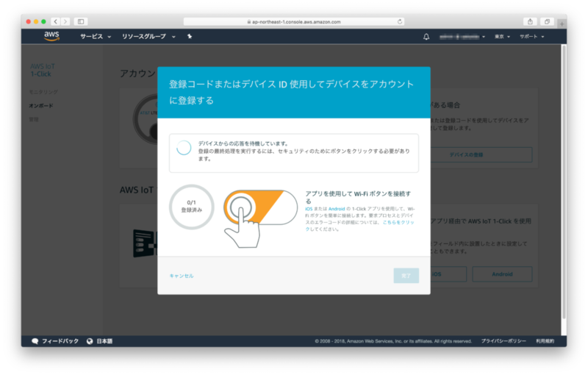
Task: Click AWS IoT 1-Click in the sidebar
Action: point(43,70)
